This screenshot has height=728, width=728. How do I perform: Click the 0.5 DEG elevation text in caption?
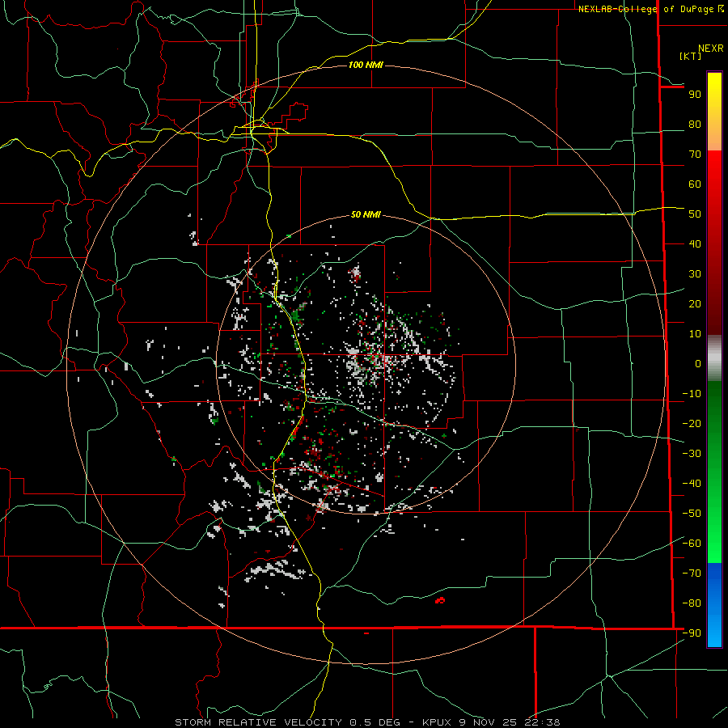[379, 722]
